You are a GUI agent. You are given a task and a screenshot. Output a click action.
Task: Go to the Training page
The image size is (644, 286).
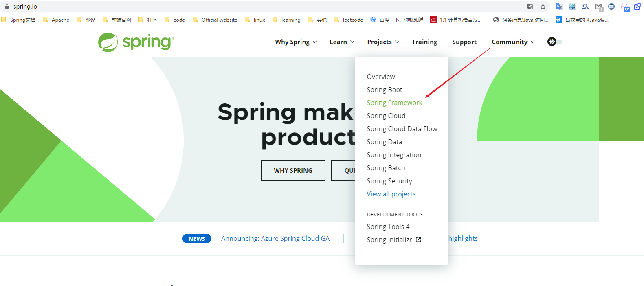tap(424, 42)
